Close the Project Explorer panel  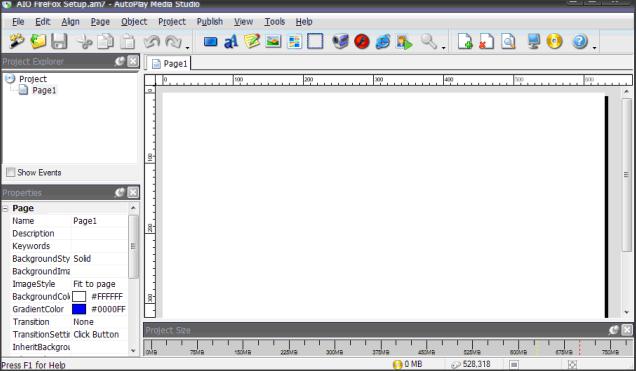click(133, 61)
